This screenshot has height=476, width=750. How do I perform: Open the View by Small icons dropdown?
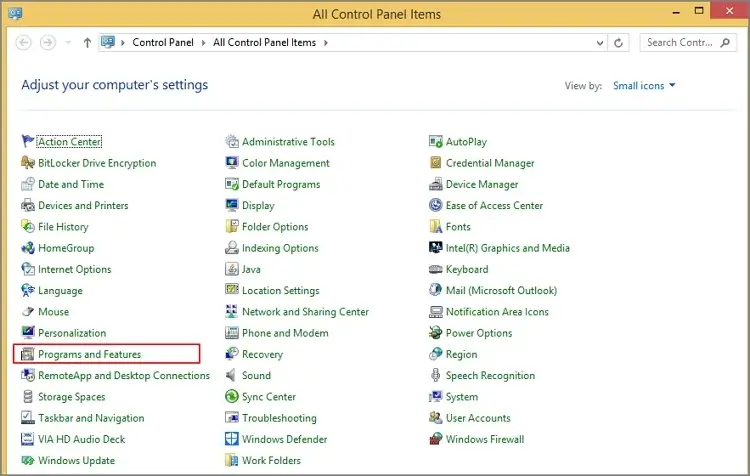coord(644,86)
